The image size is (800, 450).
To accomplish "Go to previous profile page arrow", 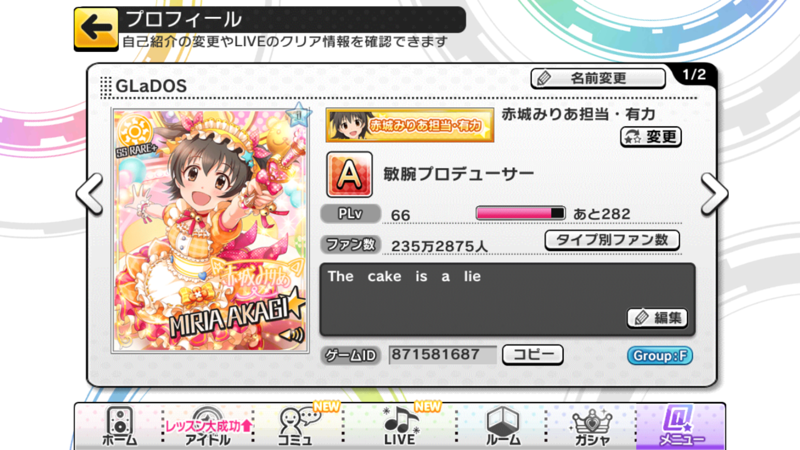I will (x=90, y=194).
